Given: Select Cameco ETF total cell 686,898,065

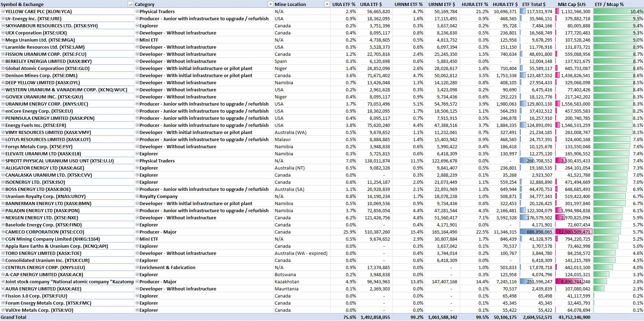Looking at the screenshot, I should pos(536,232).
